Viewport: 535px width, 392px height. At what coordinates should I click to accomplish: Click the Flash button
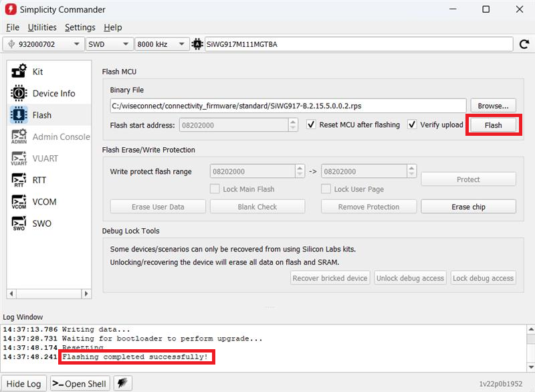[493, 125]
